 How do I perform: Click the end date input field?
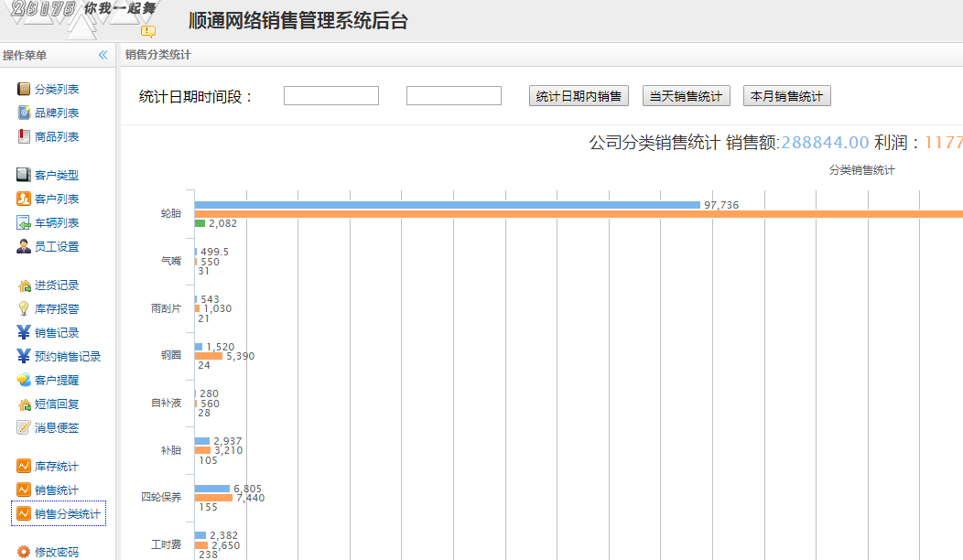(453, 96)
